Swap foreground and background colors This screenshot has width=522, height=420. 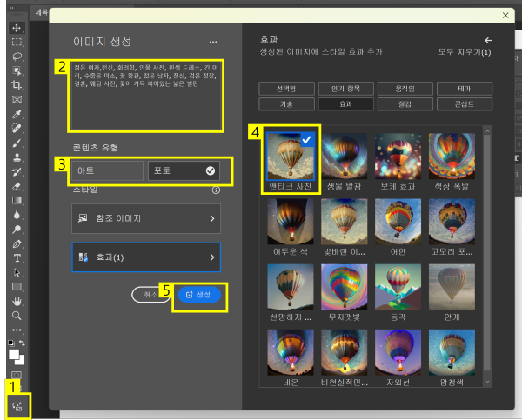22,343
